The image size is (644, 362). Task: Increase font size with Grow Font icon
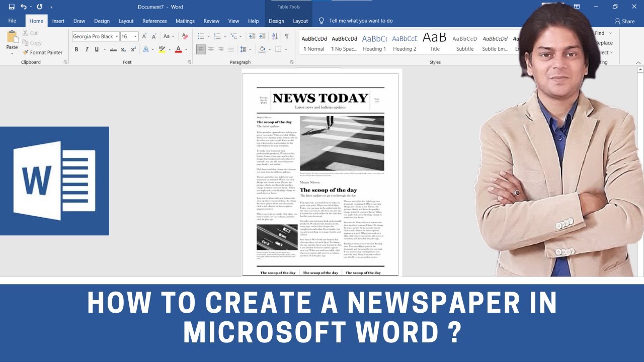144,36
